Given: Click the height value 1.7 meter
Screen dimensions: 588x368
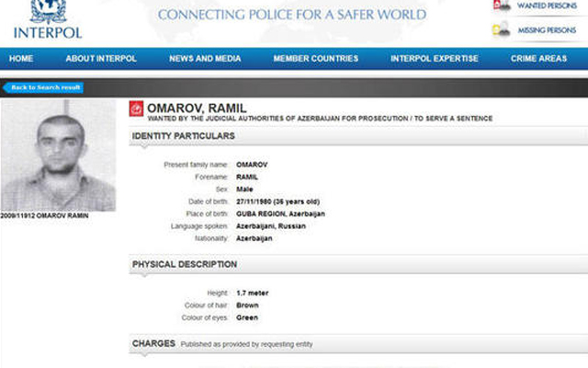Looking at the screenshot, I should coord(253,293).
